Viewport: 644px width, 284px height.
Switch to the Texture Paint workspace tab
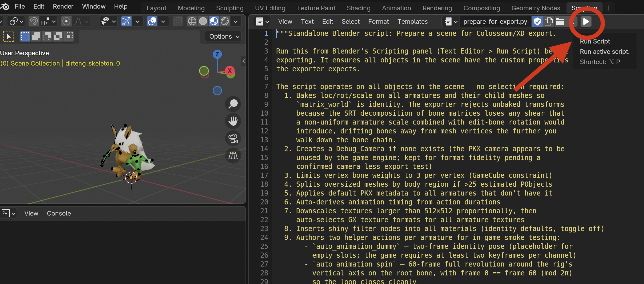click(316, 8)
